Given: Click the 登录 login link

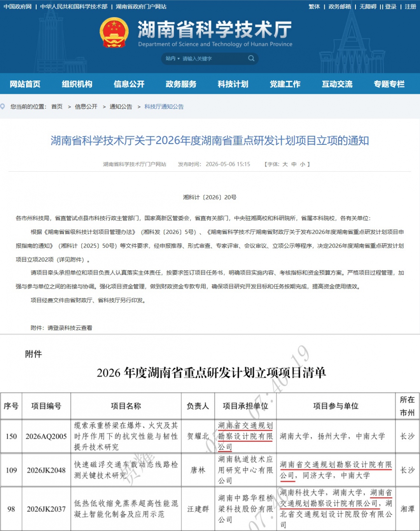Looking at the screenshot, I should (x=391, y=7).
